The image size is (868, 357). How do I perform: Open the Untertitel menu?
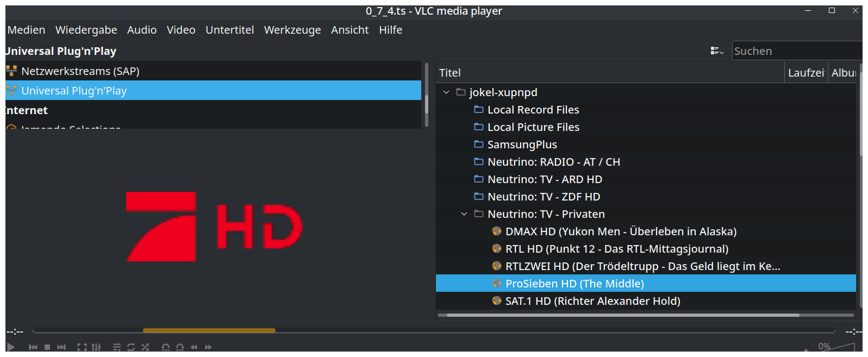pyautogui.click(x=229, y=30)
